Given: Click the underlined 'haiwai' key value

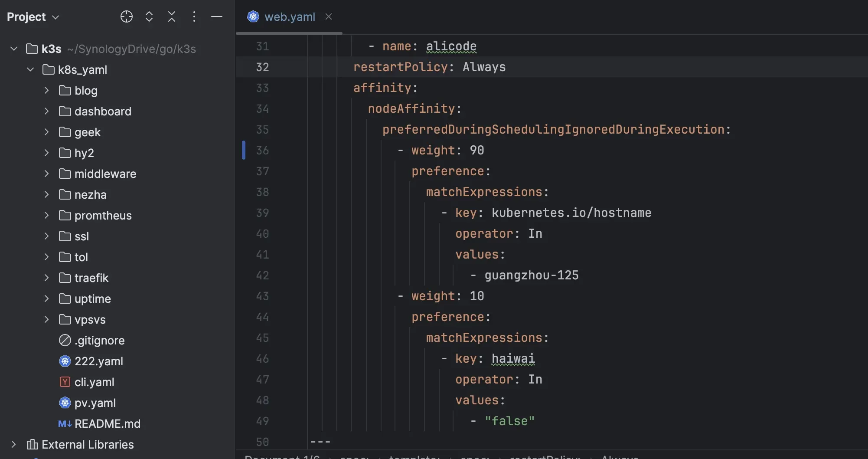Looking at the screenshot, I should pyautogui.click(x=513, y=359).
